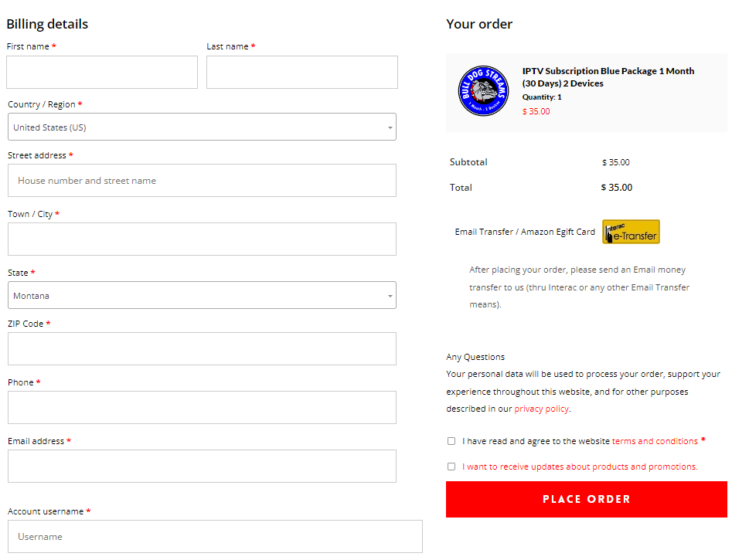Open the terms and conditions link
Image resolution: width=732 pixels, height=560 pixels.
point(655,441)
